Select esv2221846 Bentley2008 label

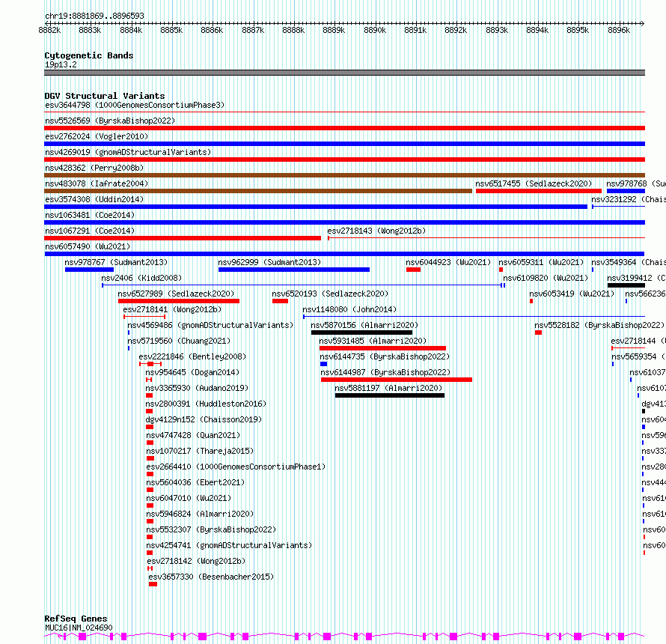tap(192, 356)
